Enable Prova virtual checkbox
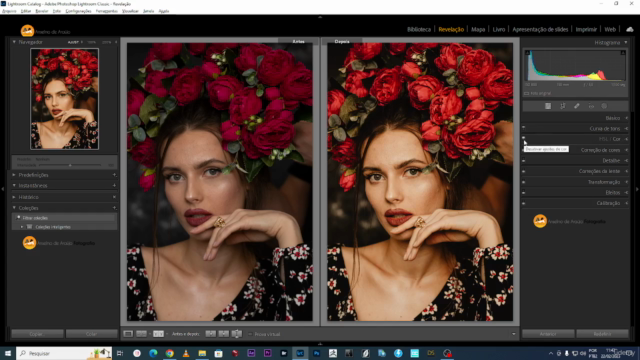The width and height of the screenshot is (640, 360). click(250, 334)
